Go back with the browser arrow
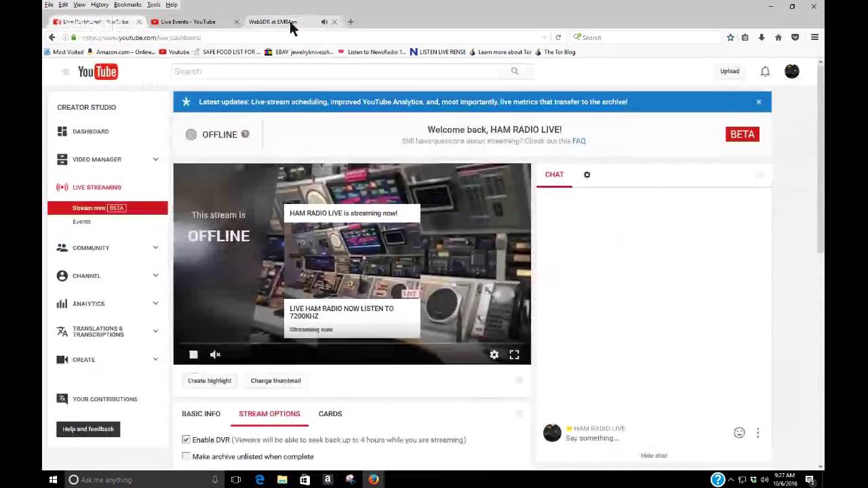 pos(52,37)
